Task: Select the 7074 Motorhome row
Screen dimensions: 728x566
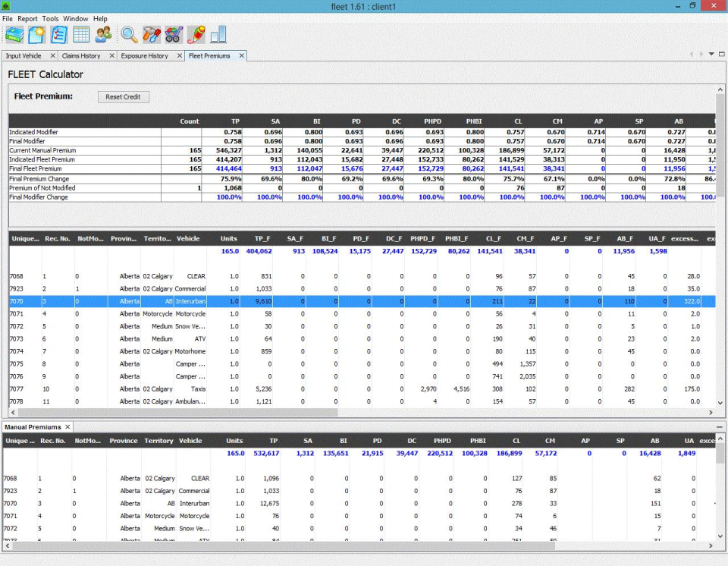Action: pyautogui.click(x=362, y=351)
